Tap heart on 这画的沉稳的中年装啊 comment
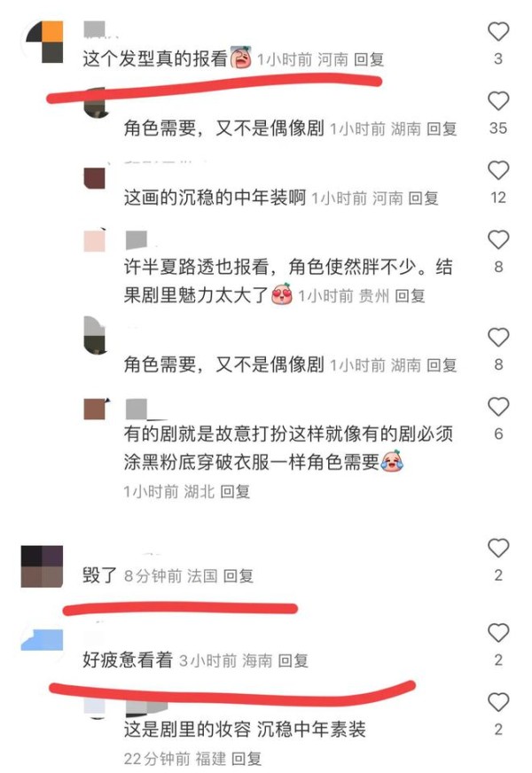 pos(498,170)
